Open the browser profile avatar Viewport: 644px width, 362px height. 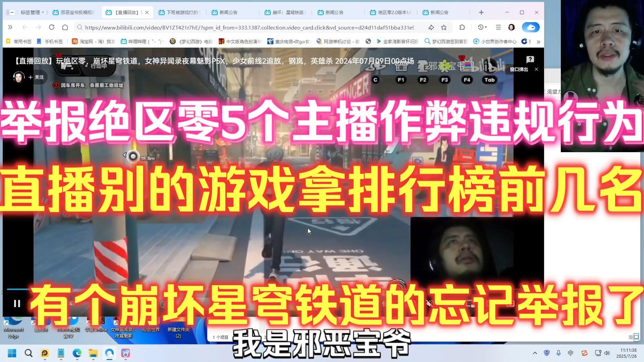512,27
